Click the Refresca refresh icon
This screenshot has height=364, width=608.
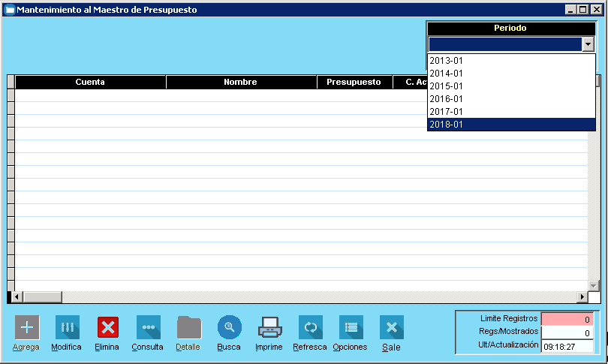pos(310,327)
